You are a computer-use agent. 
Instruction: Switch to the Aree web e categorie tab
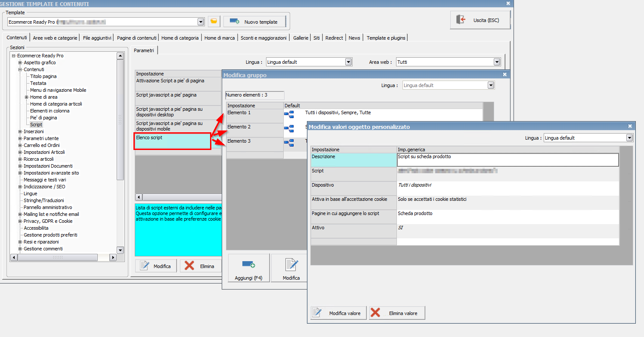click(x=55, y=38)
